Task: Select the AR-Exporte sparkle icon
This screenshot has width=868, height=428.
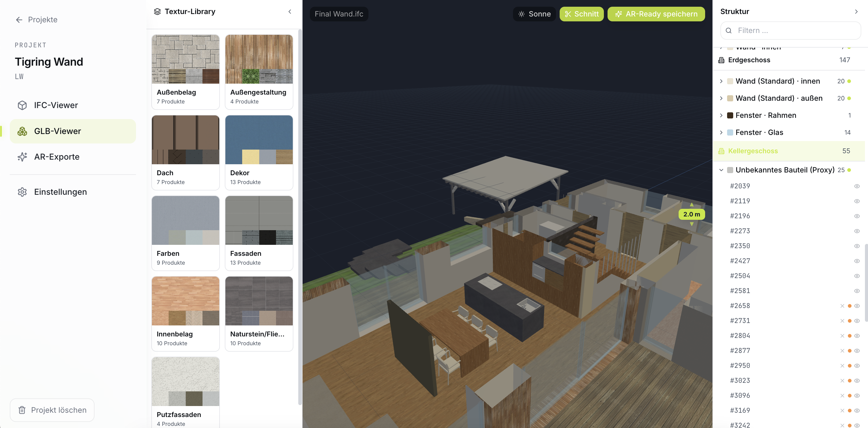Action: pyautogui.click(x=22, y=157)
